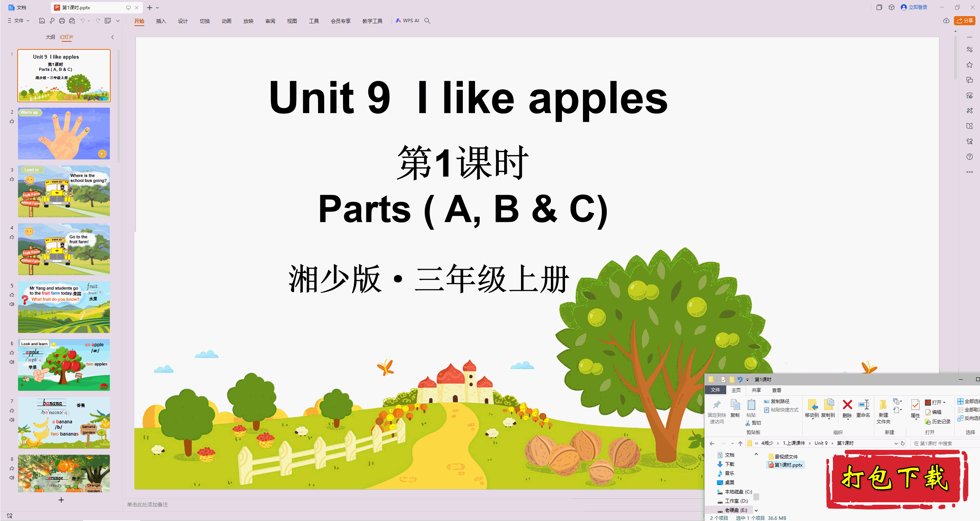Click the Explorer up-directory arrow

740,443
